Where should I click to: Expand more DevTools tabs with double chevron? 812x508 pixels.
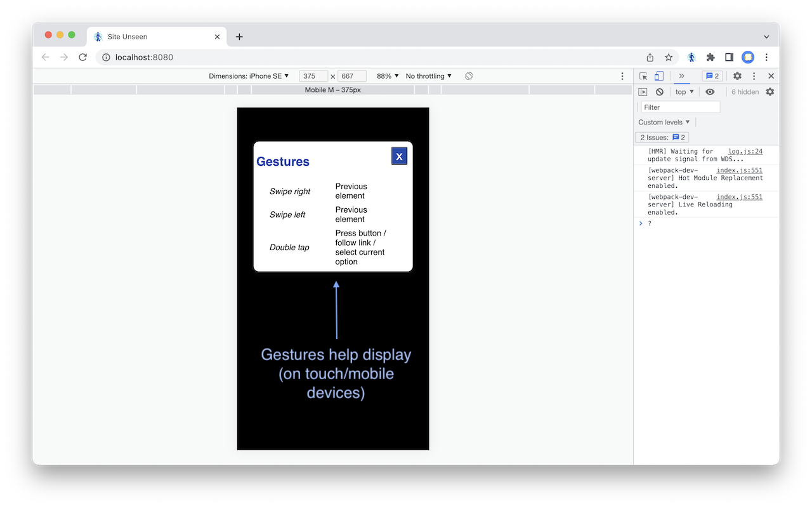[681, 76]
